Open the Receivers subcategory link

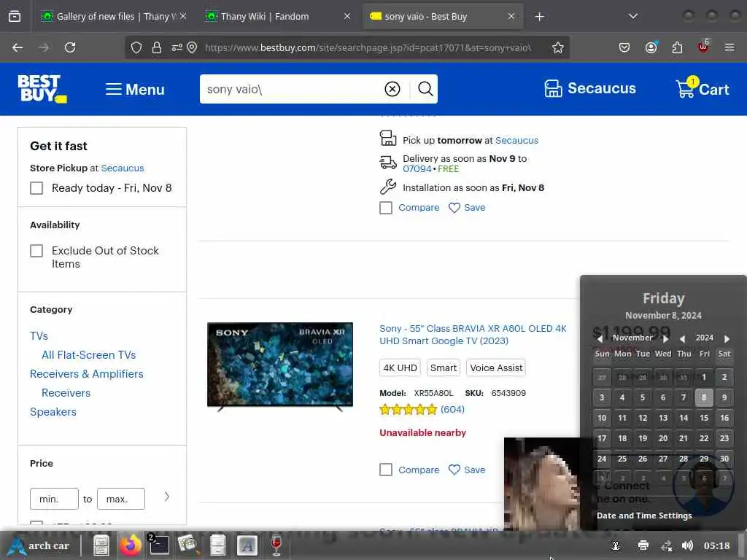click(x=66, y=393)
